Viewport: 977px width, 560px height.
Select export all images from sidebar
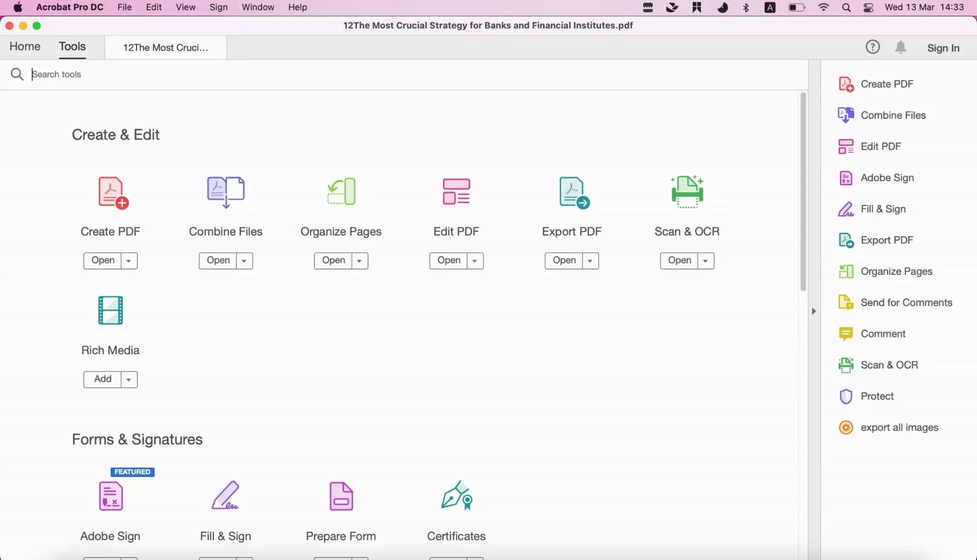point(898,427)
